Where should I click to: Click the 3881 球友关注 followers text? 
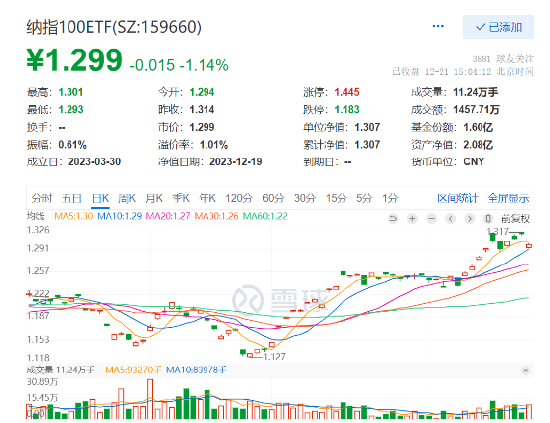[503, 59]
